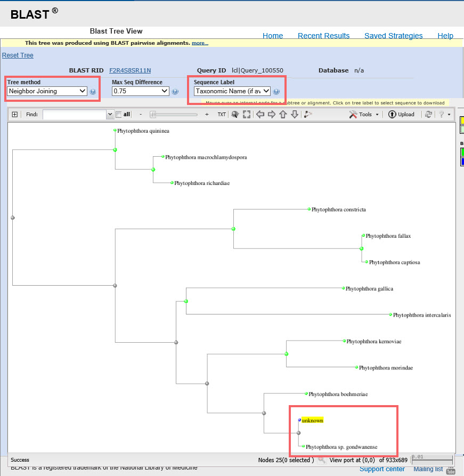Select Phytophthora constricta label
464x476 pixels.
pos(338,209)
